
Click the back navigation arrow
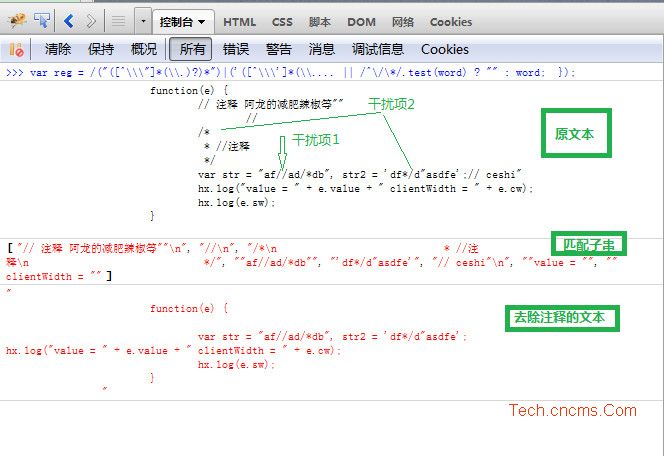point(69,20)
